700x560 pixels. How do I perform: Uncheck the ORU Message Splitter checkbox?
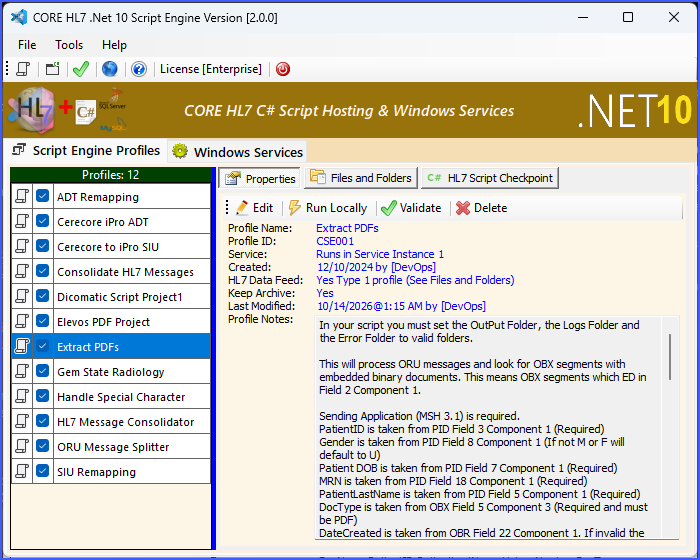pos(43,446)
